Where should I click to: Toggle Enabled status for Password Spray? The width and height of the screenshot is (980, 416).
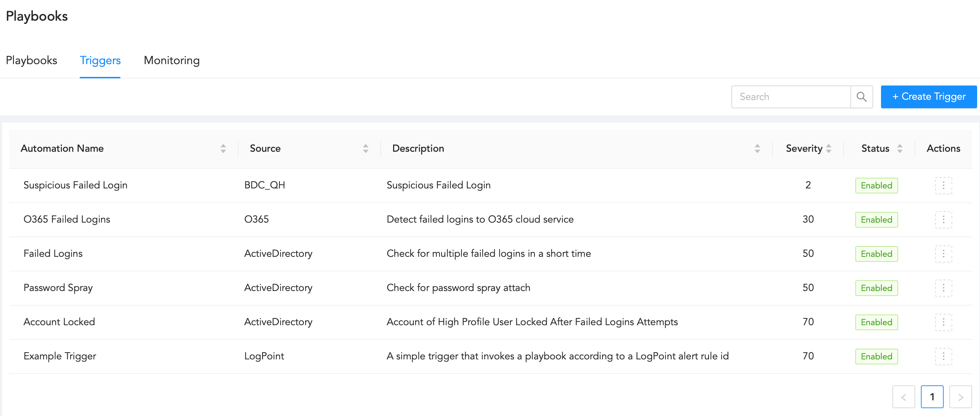[x=876, y=288]
